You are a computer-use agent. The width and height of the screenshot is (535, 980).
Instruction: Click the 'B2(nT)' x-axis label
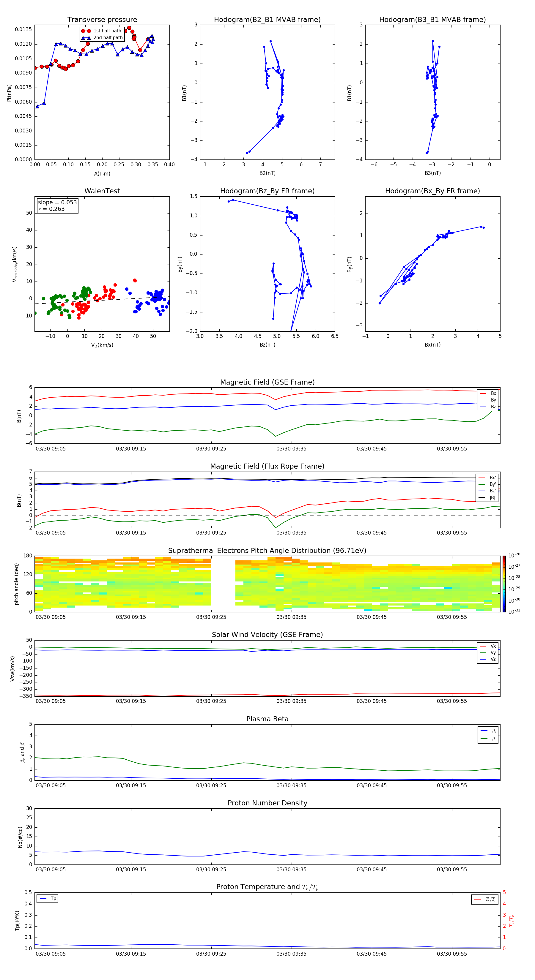(x=267, y=173)
